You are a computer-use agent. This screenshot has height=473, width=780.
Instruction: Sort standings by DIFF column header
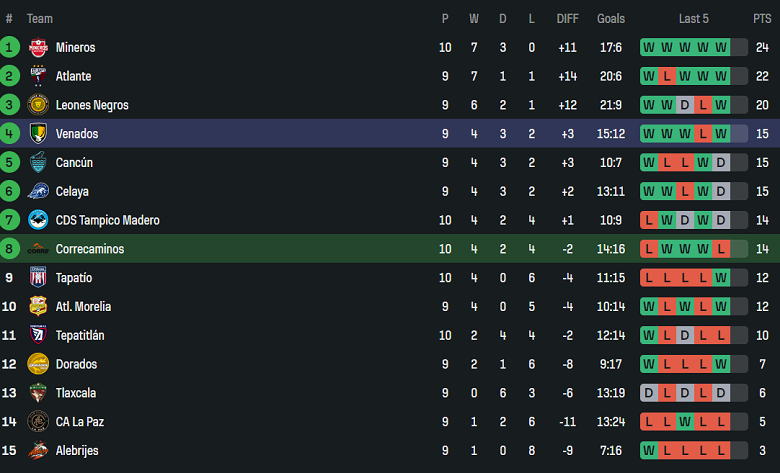pos(568,19)
